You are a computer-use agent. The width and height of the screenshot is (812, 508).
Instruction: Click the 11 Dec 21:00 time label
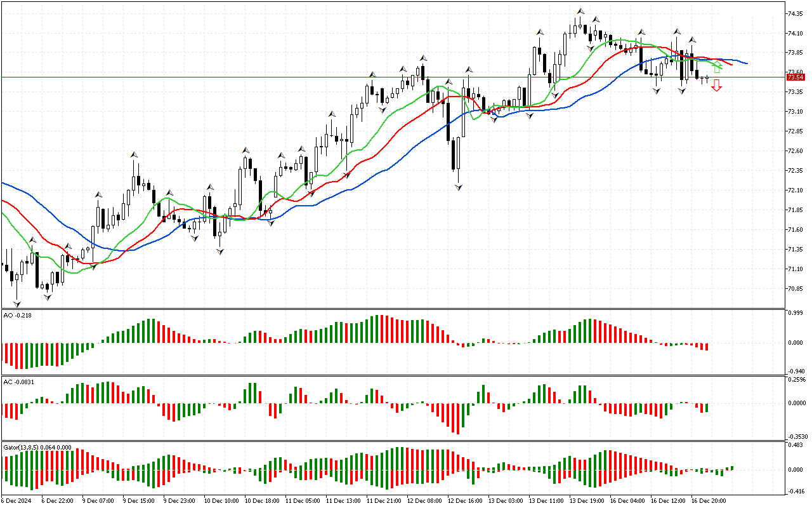[x=383, y=501]
